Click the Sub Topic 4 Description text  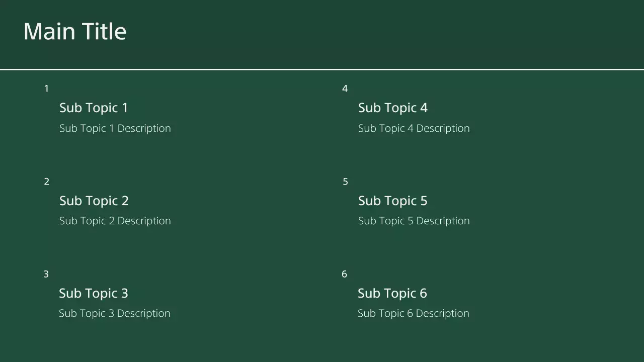point(414,128)
